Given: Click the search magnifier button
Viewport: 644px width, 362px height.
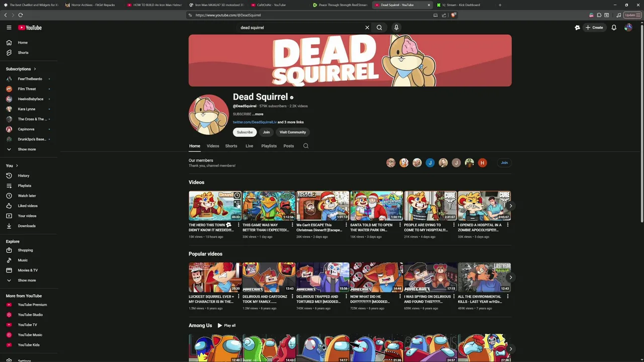Looking at the screenshot, I should tap(379, 28).
